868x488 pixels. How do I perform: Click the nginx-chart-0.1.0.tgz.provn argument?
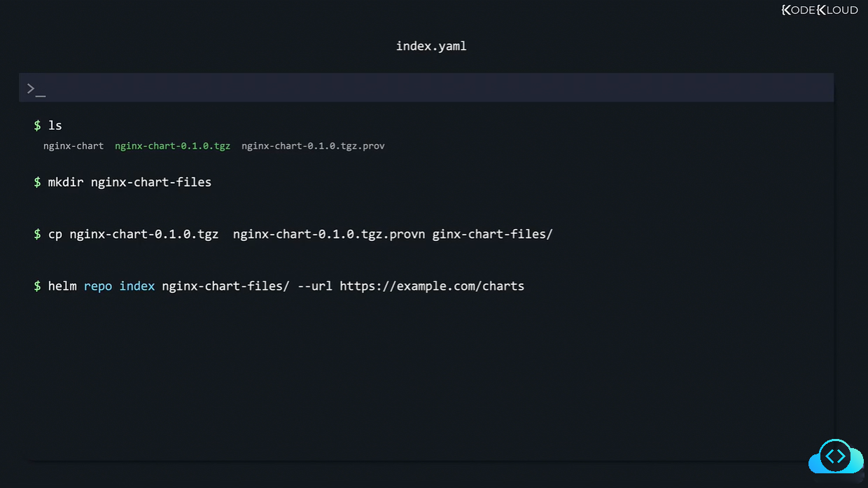pos(328,234)
